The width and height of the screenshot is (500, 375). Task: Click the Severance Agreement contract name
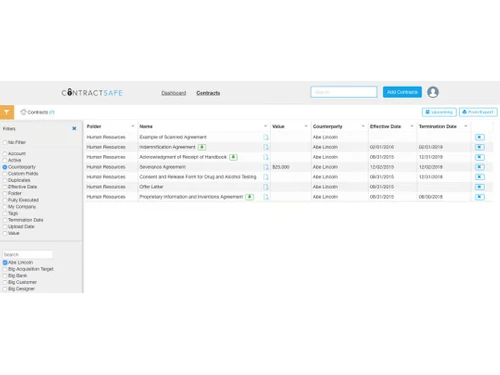(163, 167)
